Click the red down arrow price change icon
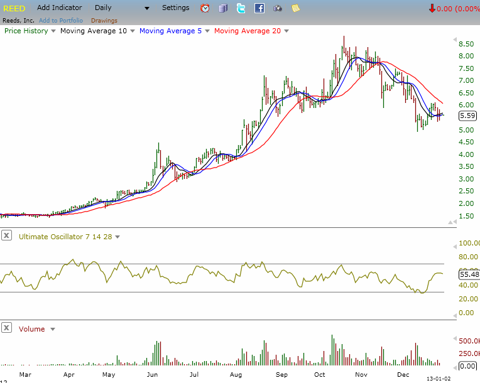The width and height of the screenshot is (480, 383). [432, 8]
